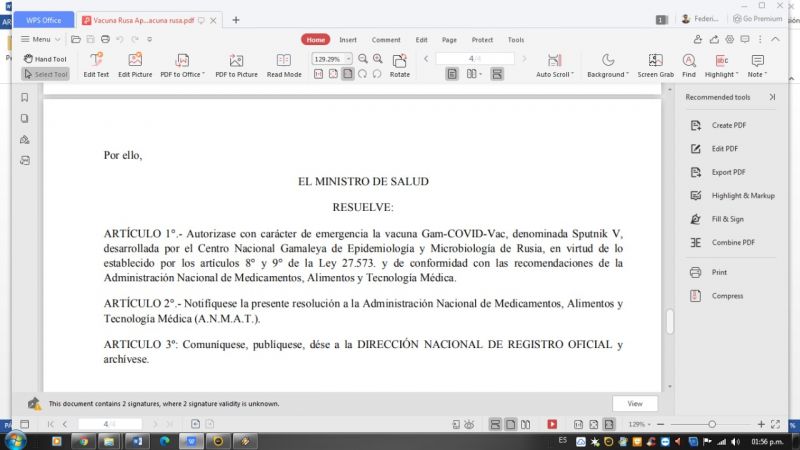The width and height of the screenshot is (800, 450).
Task: Open the Insert tab
Action: point(348,40)
